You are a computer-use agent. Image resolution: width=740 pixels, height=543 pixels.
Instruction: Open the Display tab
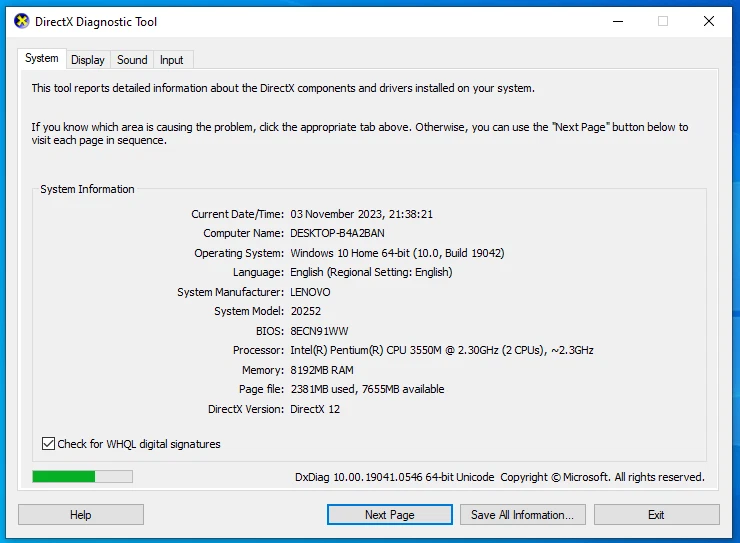click(x=88, y=60)
